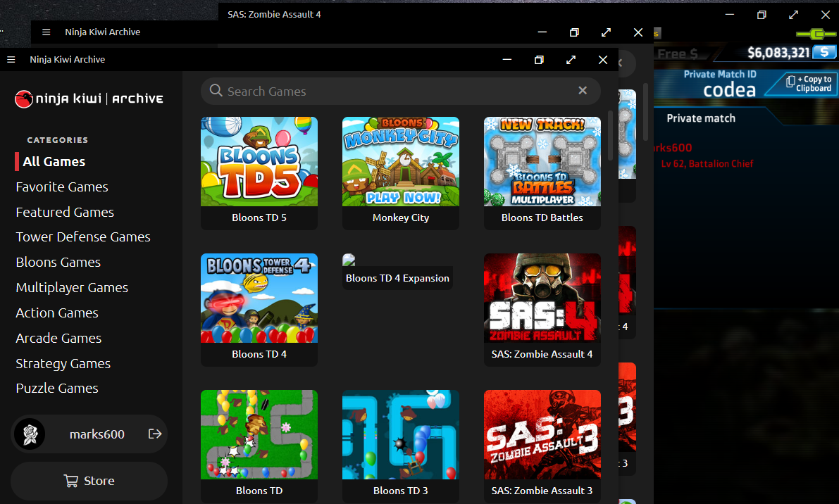Click the marks600 profile avatar

click(30, 434)
